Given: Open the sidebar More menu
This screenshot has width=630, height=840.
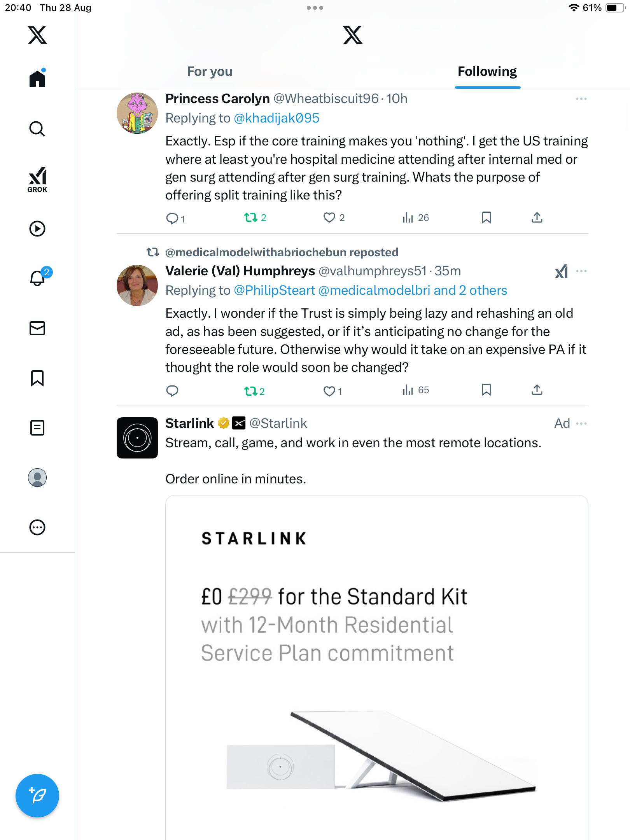Looking at the screenshot, I should 37,527.
